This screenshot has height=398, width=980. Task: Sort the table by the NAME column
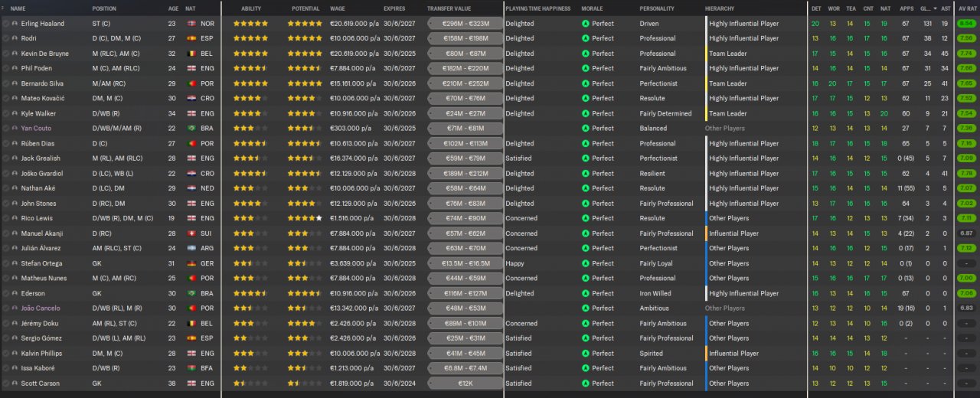coord(18,8)
